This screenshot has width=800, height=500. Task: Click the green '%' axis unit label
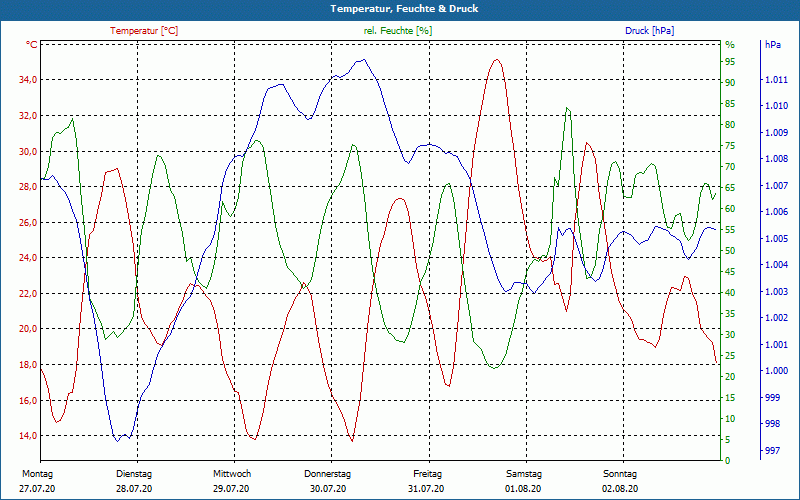tap(730, 45)
